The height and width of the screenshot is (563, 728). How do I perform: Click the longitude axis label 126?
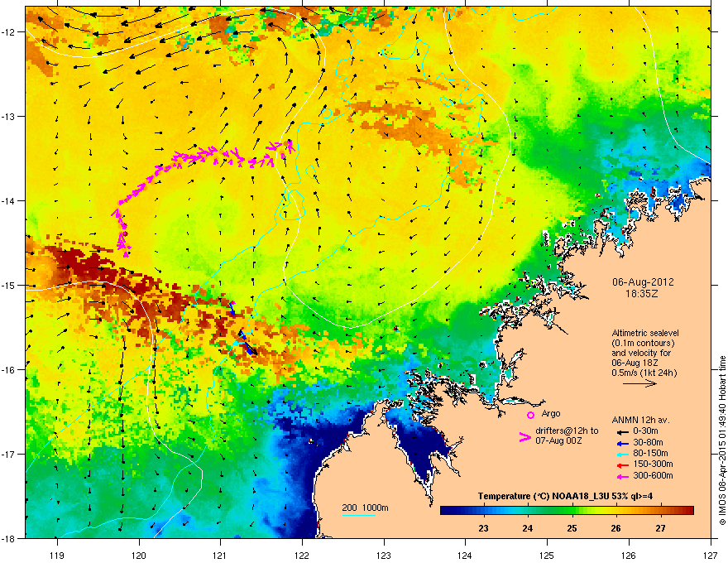629,555
